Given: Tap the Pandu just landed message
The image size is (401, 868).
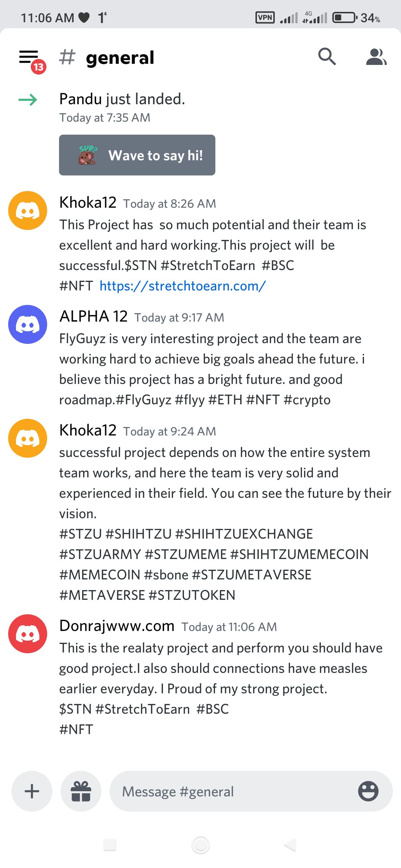Looking at the screenshot, I should [x=122, y=99].
